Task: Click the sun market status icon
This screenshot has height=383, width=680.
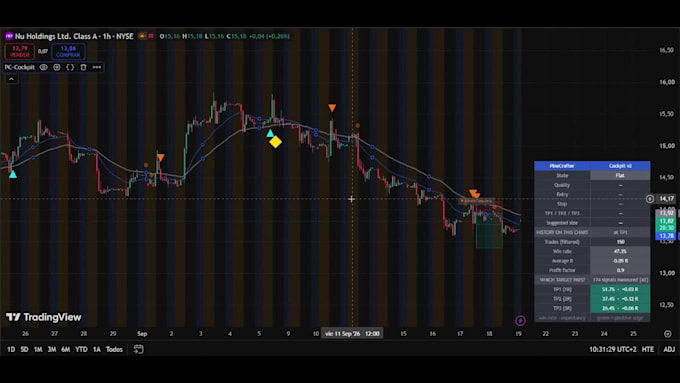Action: [142, 36]
